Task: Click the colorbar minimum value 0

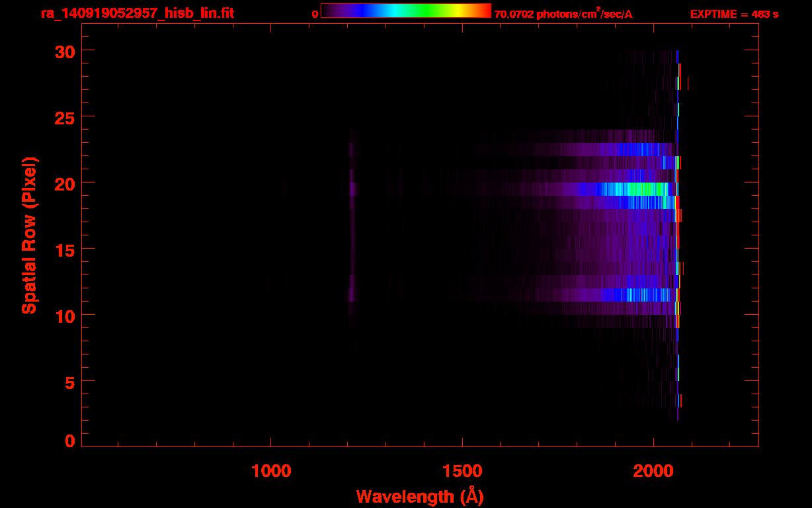Action: point(315,14)
